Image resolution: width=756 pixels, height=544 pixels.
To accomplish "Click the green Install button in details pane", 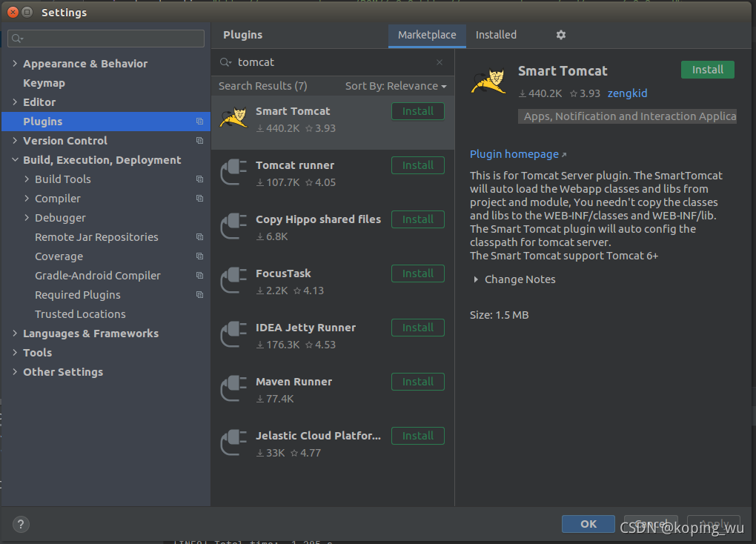I will click(707, 70).
